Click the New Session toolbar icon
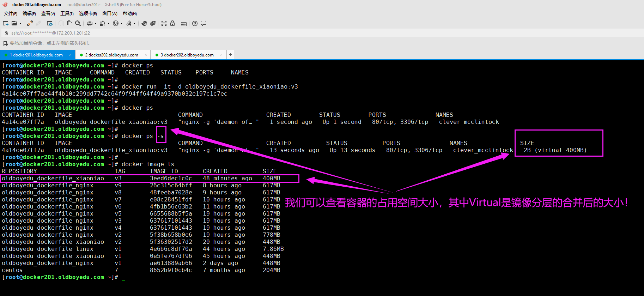The width and height of the screenshot is (644, 296). (x=6, y=23)
